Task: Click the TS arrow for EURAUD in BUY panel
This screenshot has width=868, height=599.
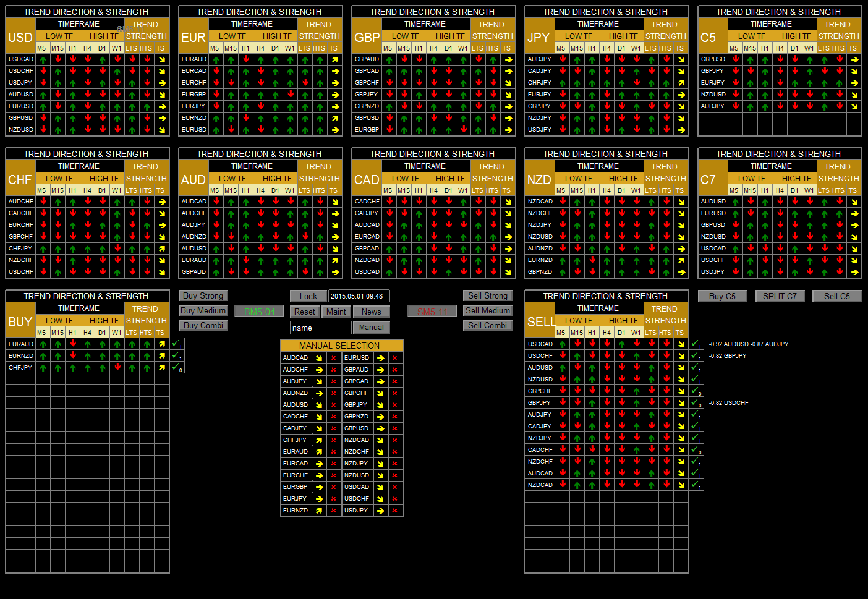Action: pyautogui.click(x=161, y=344)
